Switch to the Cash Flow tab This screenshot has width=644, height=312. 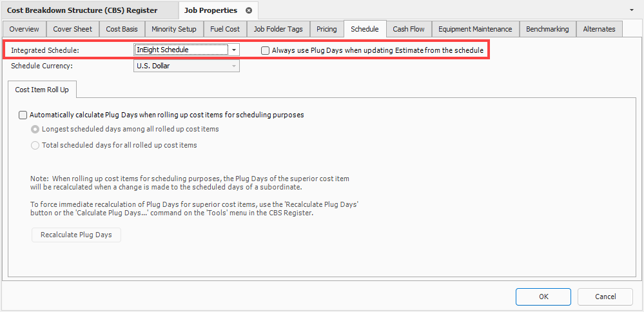409,29
